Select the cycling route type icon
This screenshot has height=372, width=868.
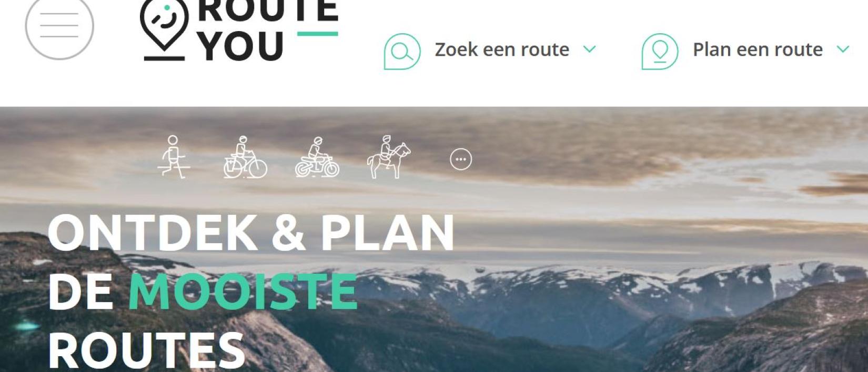click(x=245, y=157)
